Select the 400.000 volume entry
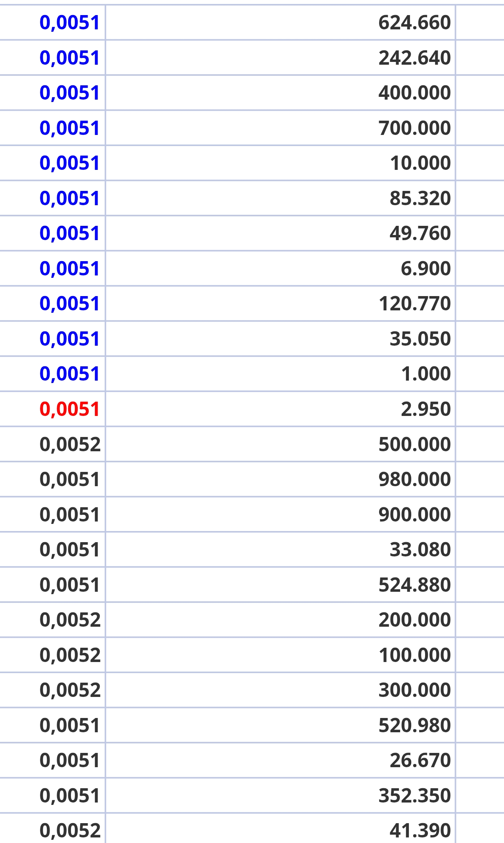The image size is (504, 843). [x=414, y=93]
